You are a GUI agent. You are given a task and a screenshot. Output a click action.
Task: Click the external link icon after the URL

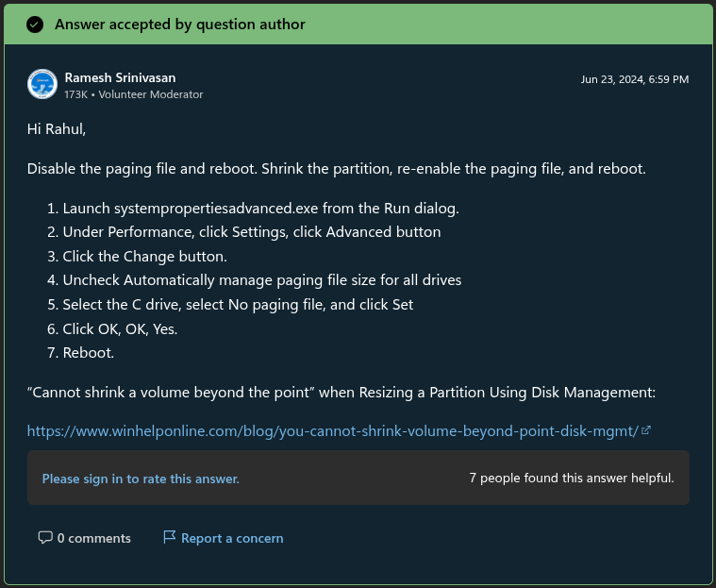pos(646,430)
